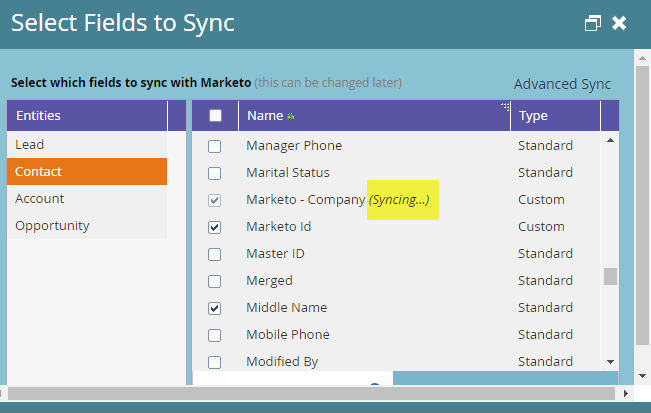The height and width of the screenshot is (413, 651).
Task: Close the Select Fields to Sync dialog
Action: click(x=619, y=23)
